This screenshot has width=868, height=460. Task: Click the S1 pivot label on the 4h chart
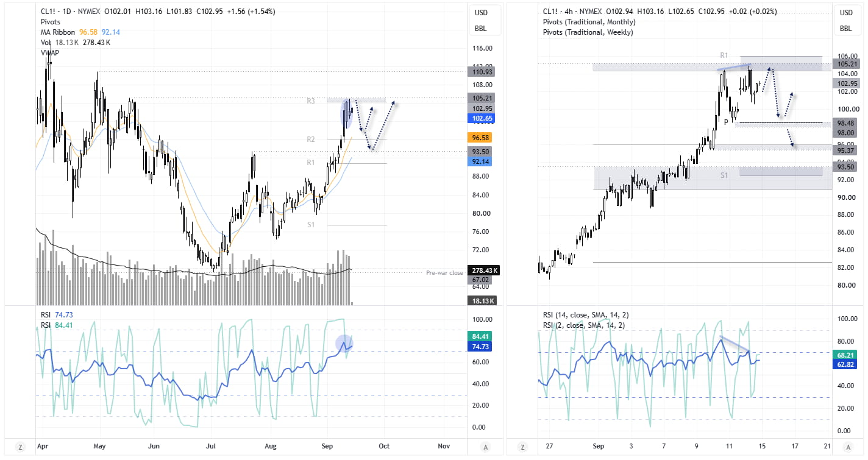724,175
